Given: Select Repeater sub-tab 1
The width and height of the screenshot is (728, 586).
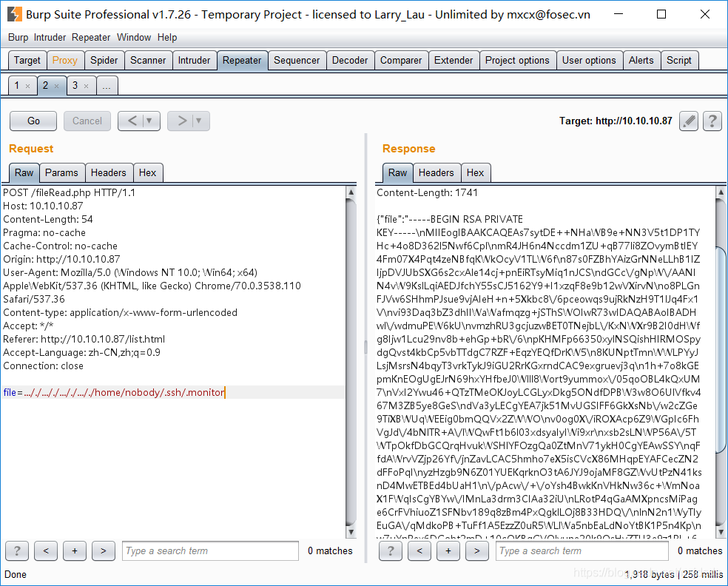Looking at the screenshot, I should pyautogui.click(x=22, y=85).
